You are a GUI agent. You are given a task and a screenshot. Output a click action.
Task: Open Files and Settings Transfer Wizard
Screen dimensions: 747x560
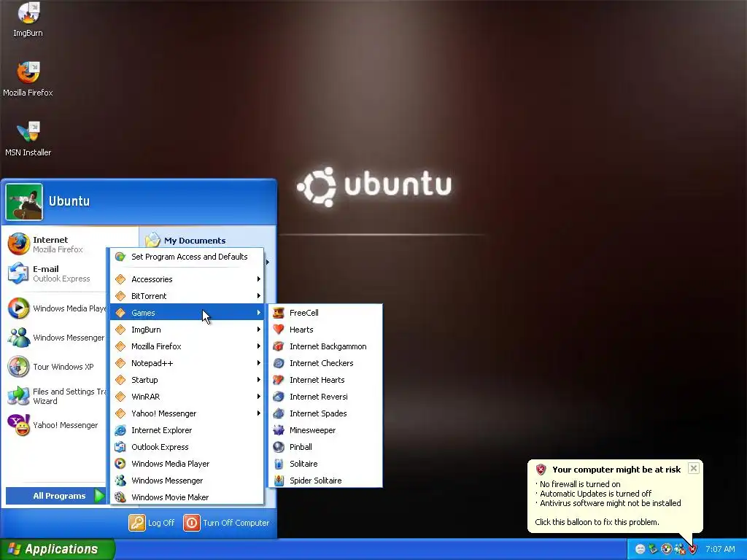pos(56,396)
